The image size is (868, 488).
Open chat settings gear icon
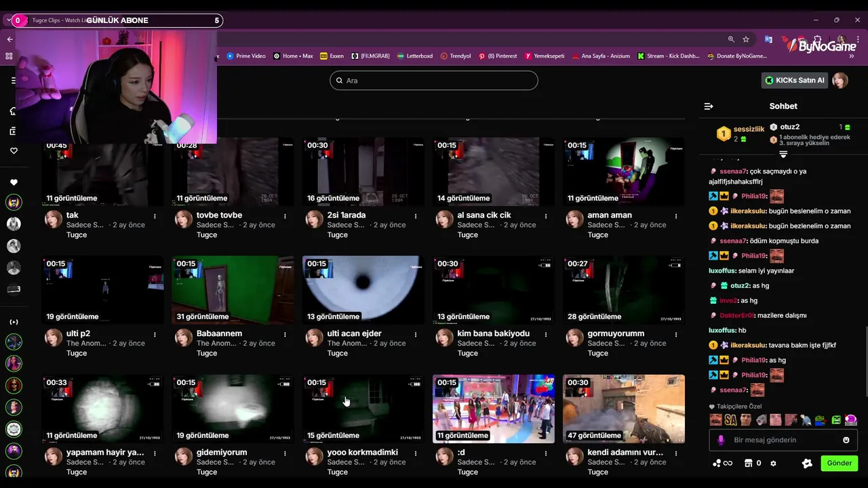(773, 464)
